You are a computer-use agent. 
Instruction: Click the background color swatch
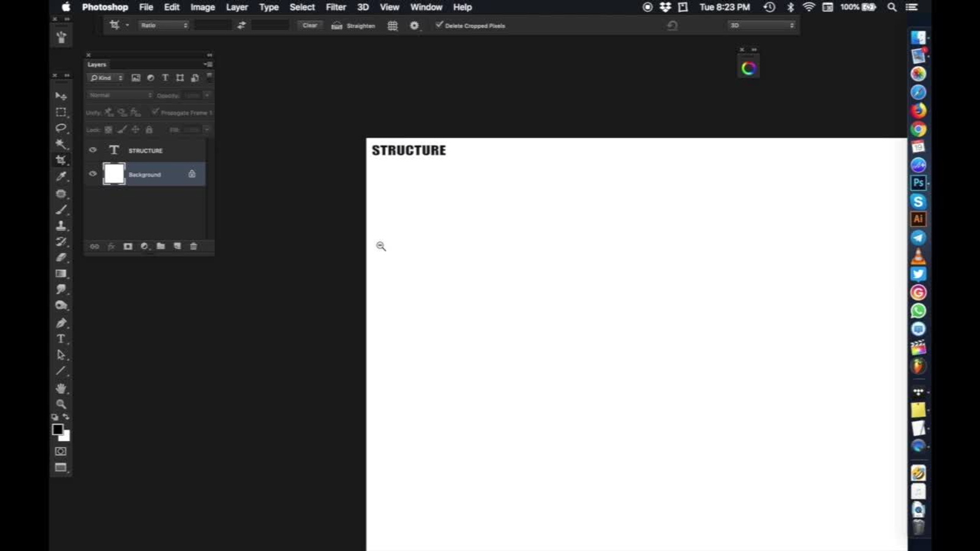[x=66, y=437]
